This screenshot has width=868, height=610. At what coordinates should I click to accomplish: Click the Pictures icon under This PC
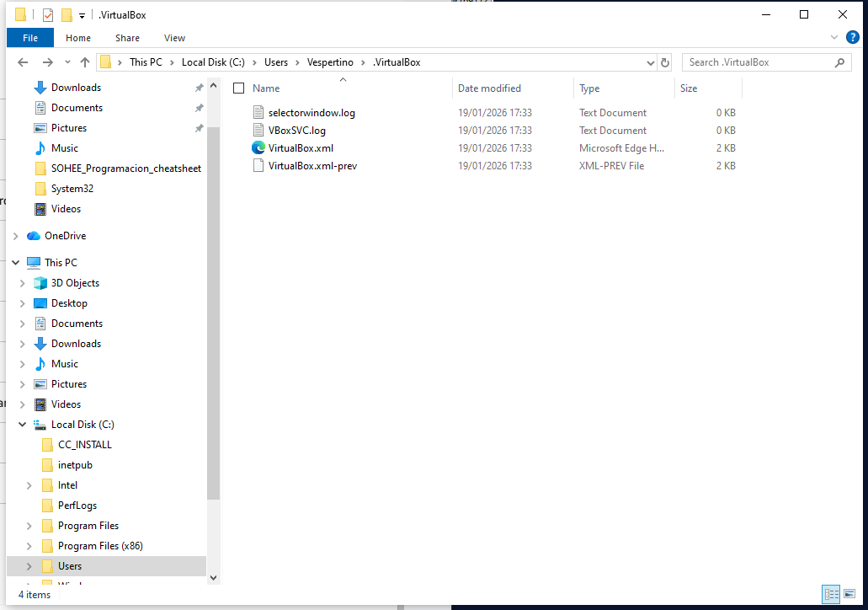pyautogui.click(x=40, y=384)
